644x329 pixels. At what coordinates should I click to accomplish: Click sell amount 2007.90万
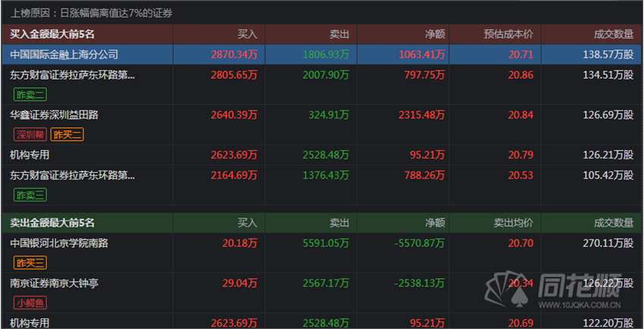[326, 75]
